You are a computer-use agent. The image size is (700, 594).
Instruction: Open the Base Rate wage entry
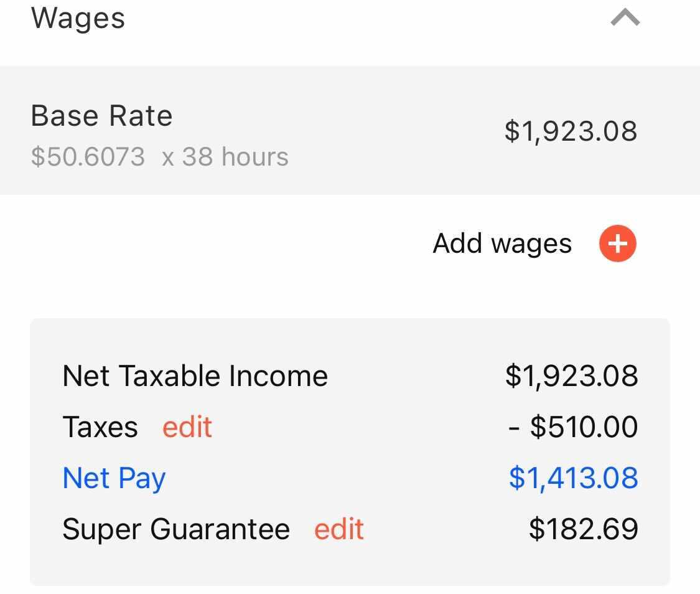(x=350, y=131)
